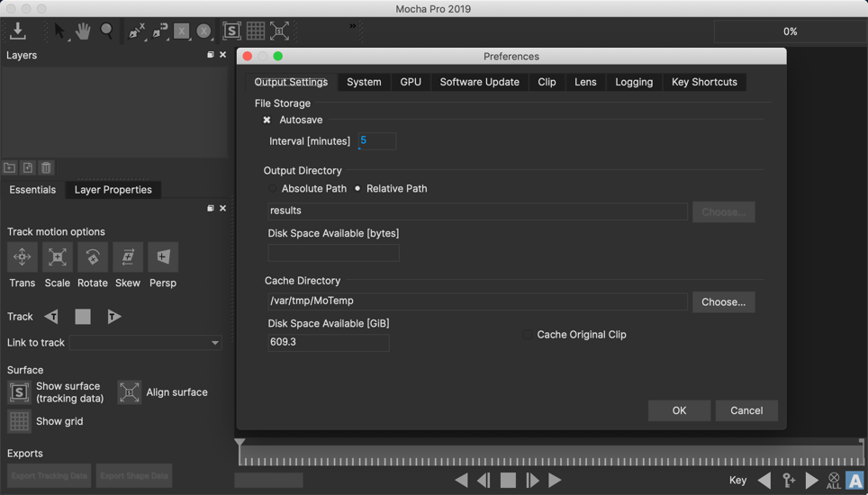Image resolution: width=868 pixels, height=495 pixels.
Task: Close the Layers panel
Action: [x=222, y=55]
